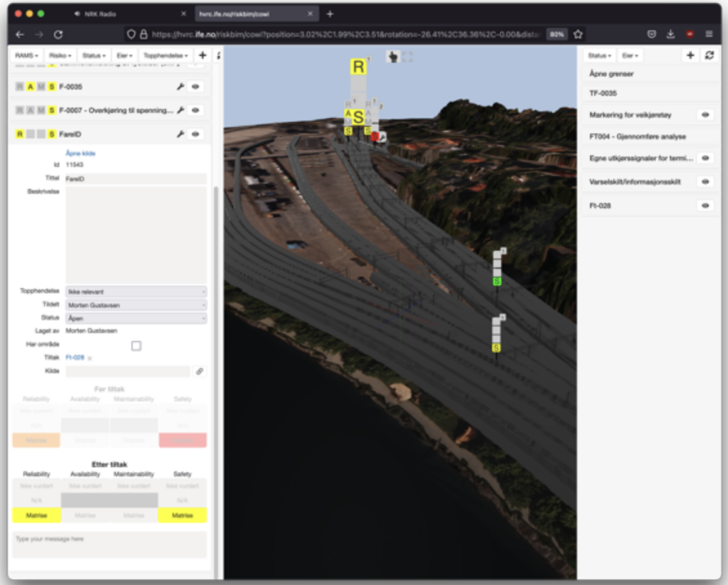Open the Firefox downloads panel
Image resolution: width=728 pixels, height=585 pixels.
(670, 34)
